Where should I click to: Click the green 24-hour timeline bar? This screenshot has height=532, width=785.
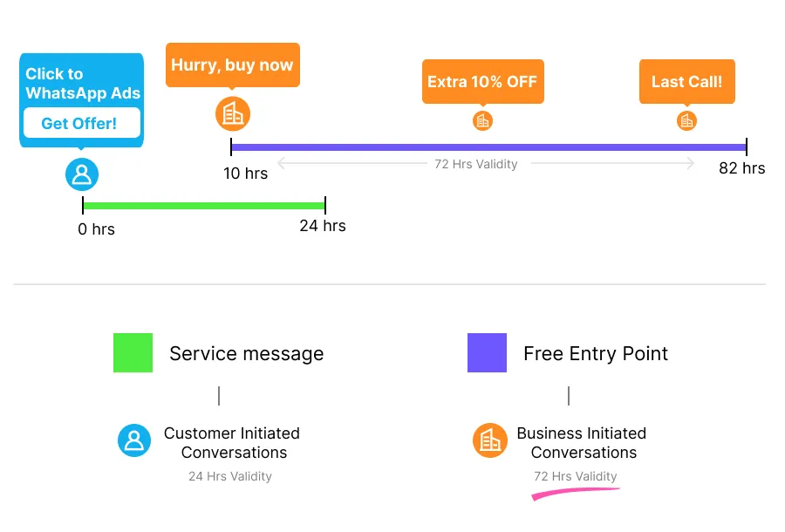point(203,206)
